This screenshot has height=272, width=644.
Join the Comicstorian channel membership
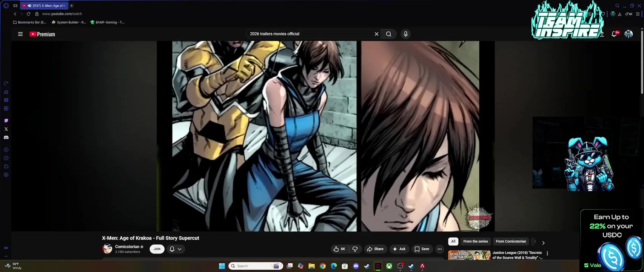pyautogui.click(x=157, y=249)
